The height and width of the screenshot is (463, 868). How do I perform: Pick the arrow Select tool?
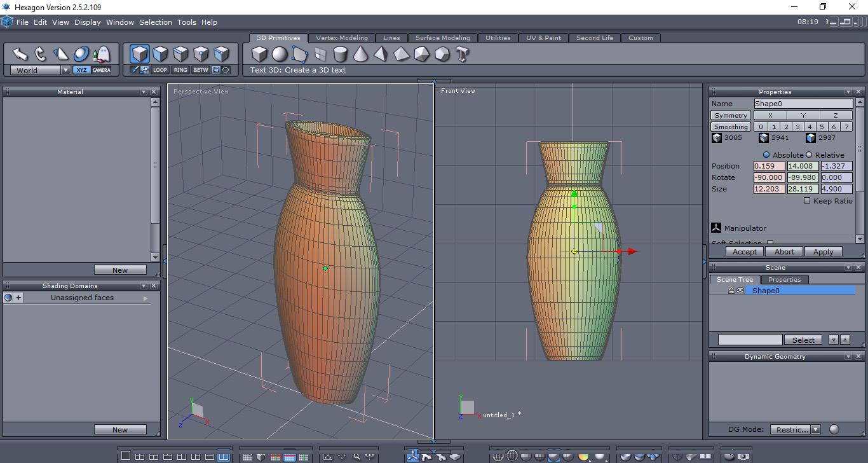click(20, 54)
